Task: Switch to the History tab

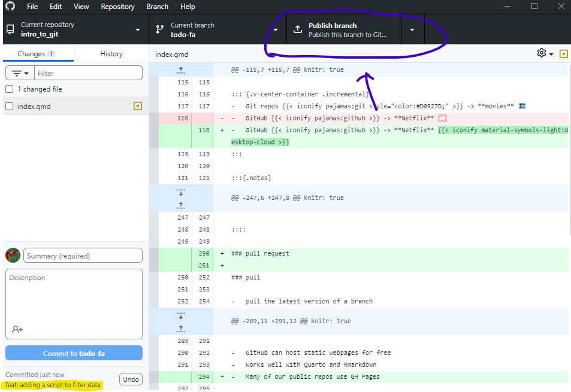Action: tap(111, 53)
